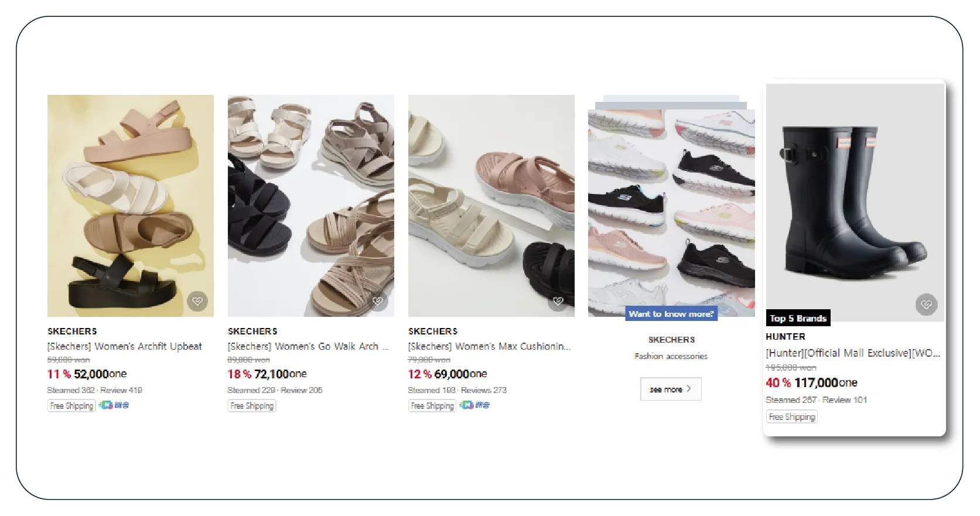Toggle wishlist heart on Archfit Upbeat sandals
Image resolution: width=980 pixels, height=516 pixels.
point(197,301)
